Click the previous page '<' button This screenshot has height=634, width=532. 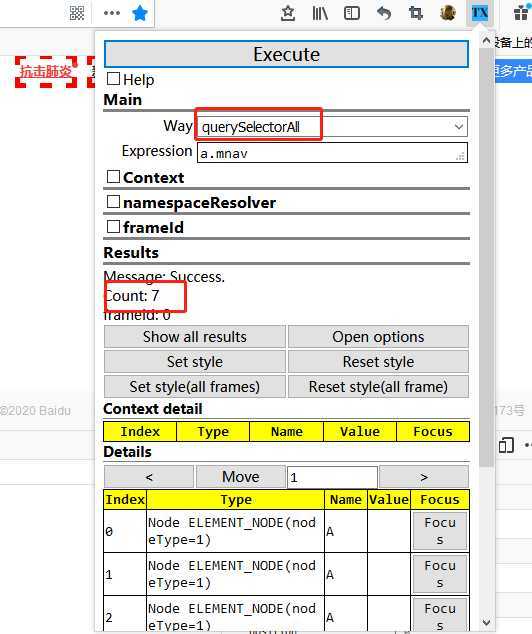pos(149,477)
